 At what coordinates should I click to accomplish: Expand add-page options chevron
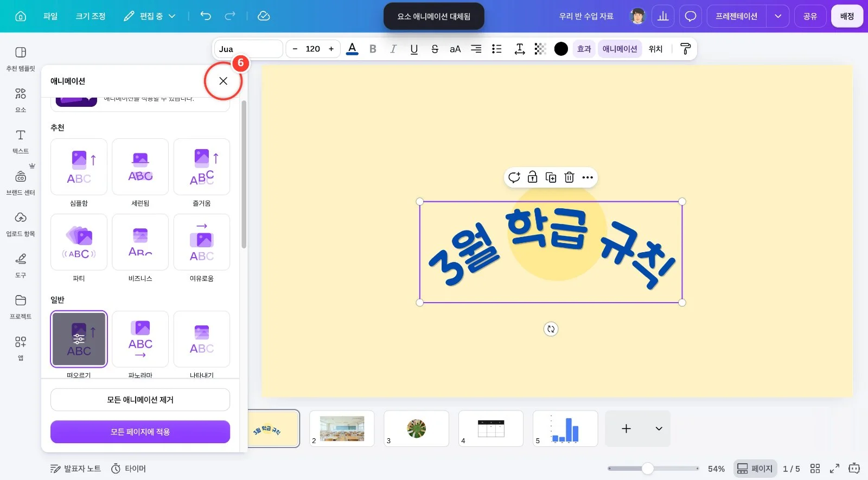coord(659,428)
